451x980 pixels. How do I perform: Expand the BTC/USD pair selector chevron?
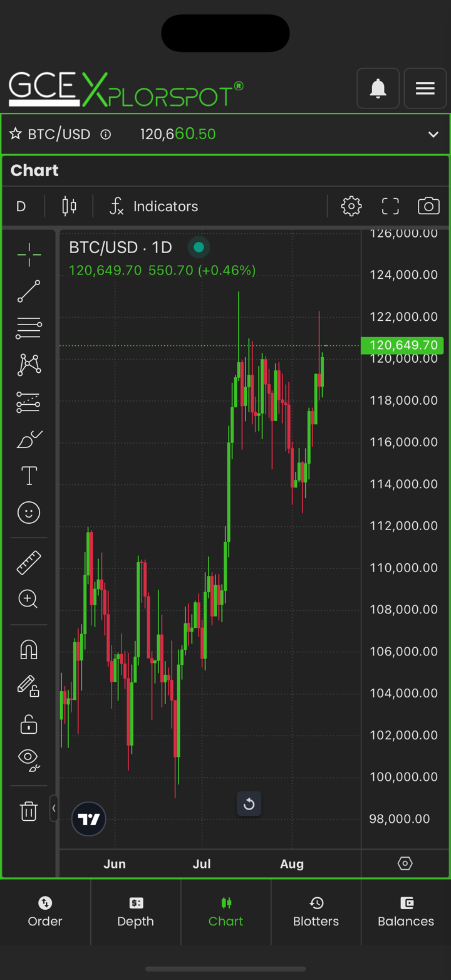click(x=433, y=135)
